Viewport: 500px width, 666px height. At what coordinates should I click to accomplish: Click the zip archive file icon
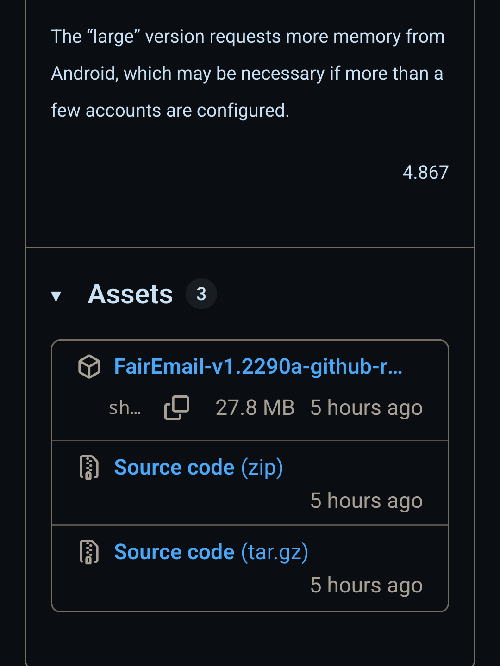[x=89, y=467]
